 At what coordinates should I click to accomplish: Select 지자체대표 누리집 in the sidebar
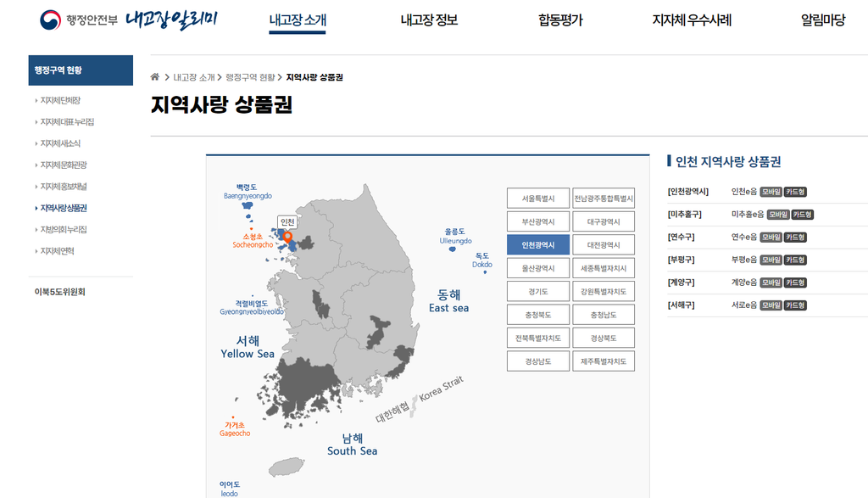click(x=67, y=122)
